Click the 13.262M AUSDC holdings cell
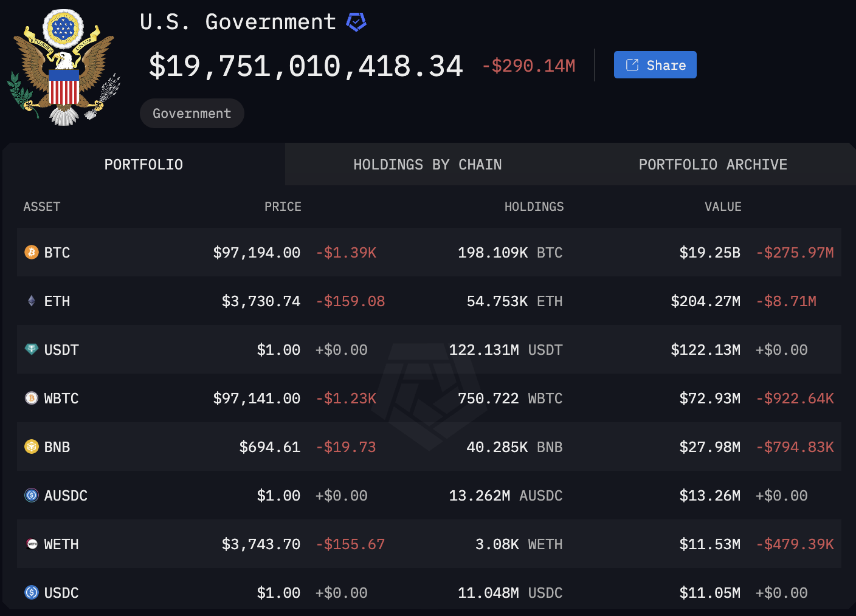The image size is (856, 616). 506,496
